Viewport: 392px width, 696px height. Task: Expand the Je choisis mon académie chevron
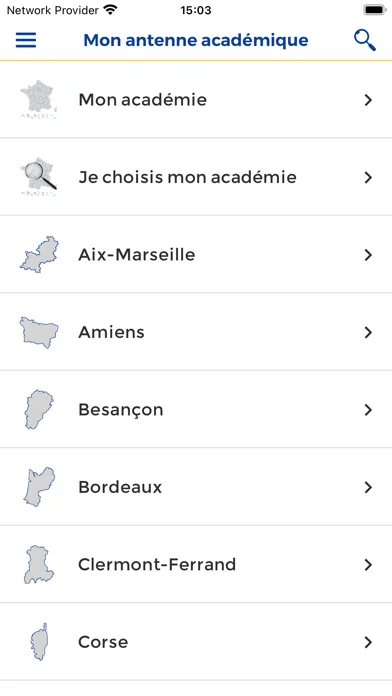coord(368,178)
